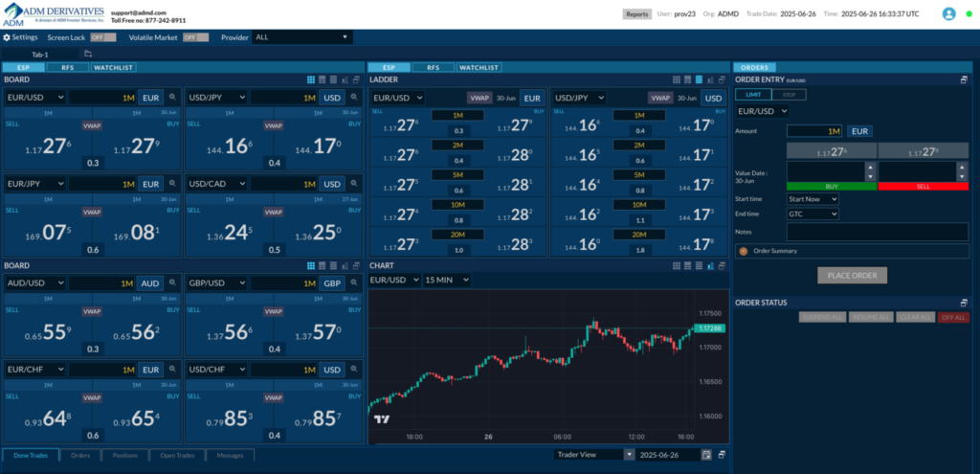Click the user profile avatar icon

(948, 14)
